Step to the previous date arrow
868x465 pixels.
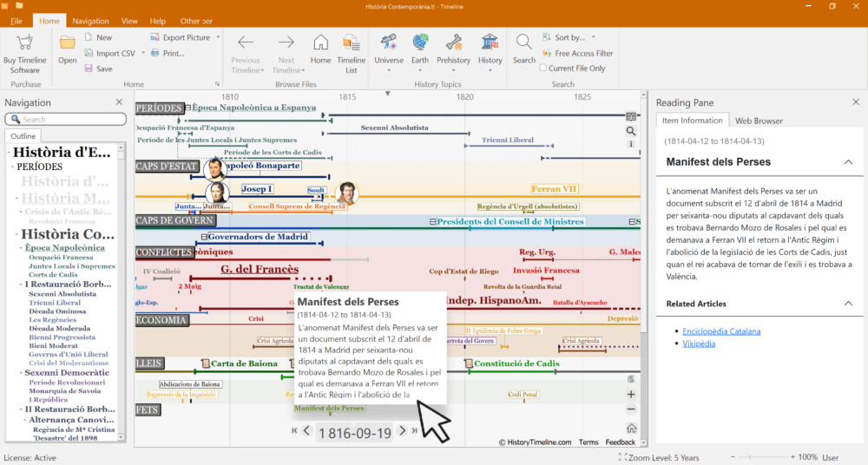pyautogui.click(x=306, y=430)
